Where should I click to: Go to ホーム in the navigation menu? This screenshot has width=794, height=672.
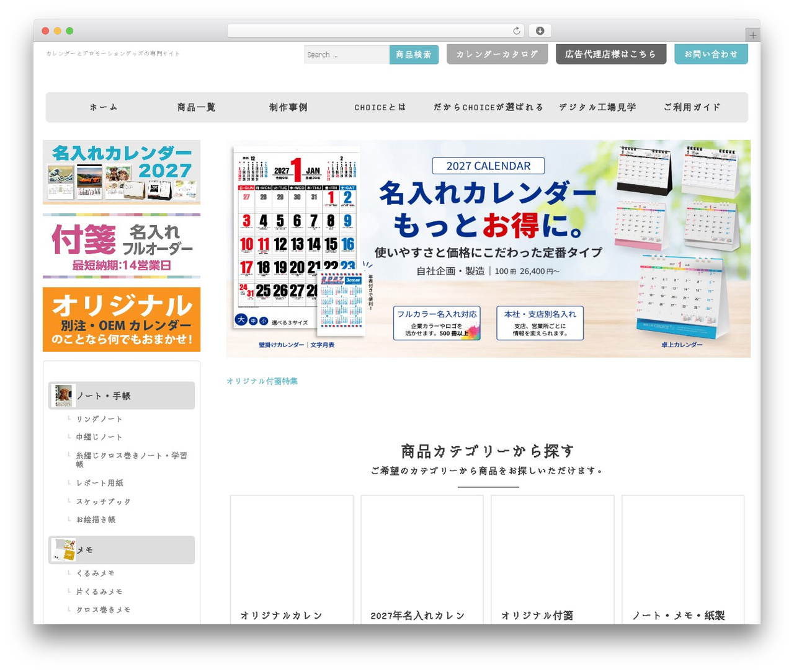[104, 107]
